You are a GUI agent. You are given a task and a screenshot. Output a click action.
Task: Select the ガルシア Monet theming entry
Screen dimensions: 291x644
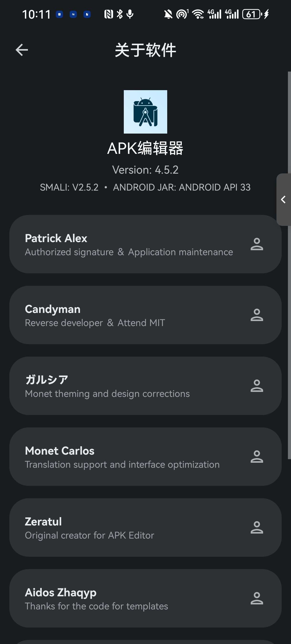coord(145,386)
